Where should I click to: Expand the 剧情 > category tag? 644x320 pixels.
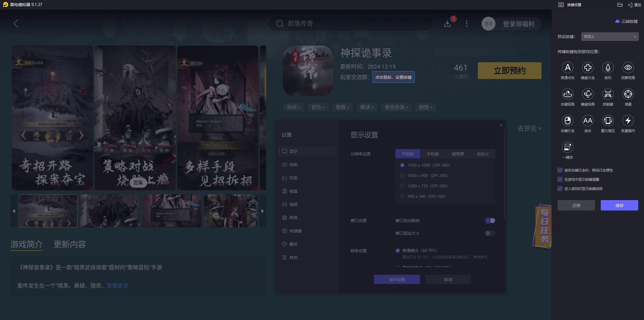pyautogui.click(x=426, y=107)
